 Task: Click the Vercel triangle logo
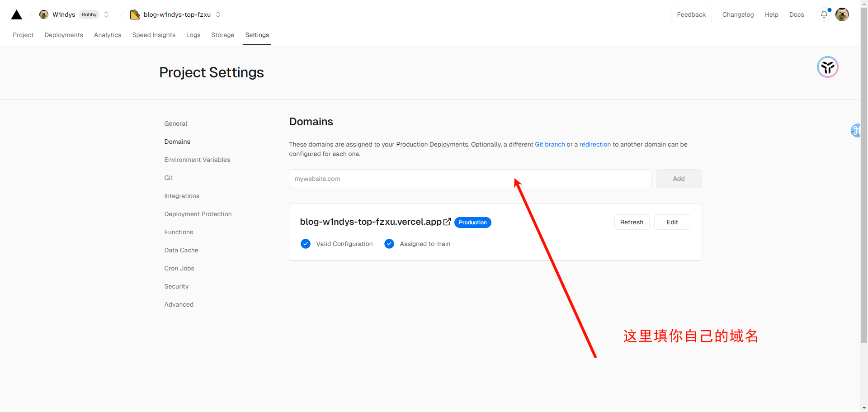point(17,15)
